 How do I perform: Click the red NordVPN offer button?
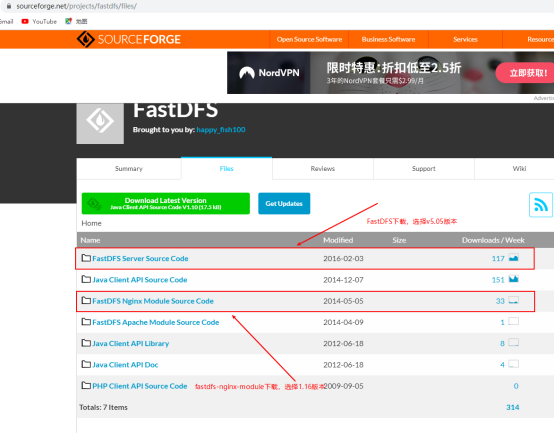[x=526, y=73]
